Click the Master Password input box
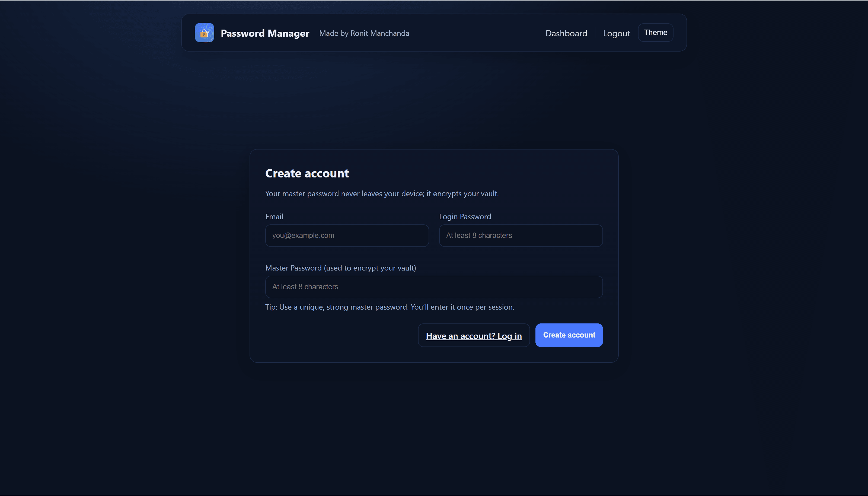Viewport: 868px width, 496px height. click(433, 287)
